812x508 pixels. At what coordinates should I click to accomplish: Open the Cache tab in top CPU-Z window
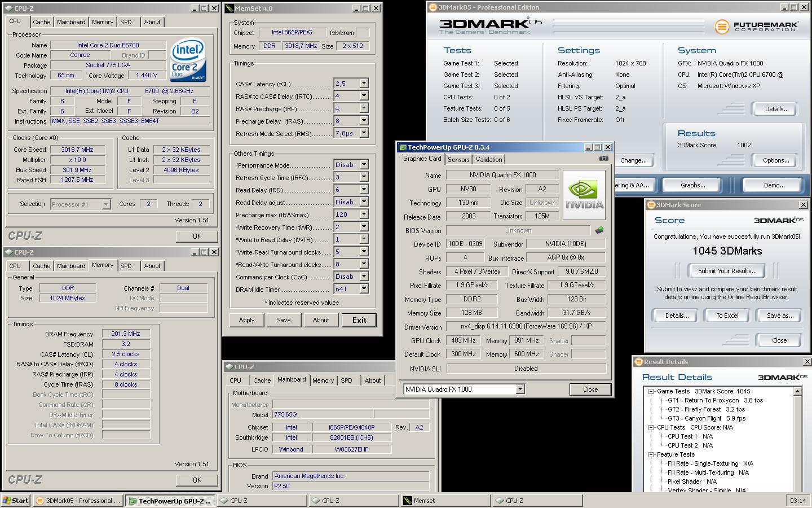pyautogui.click(x=42, y=22)
